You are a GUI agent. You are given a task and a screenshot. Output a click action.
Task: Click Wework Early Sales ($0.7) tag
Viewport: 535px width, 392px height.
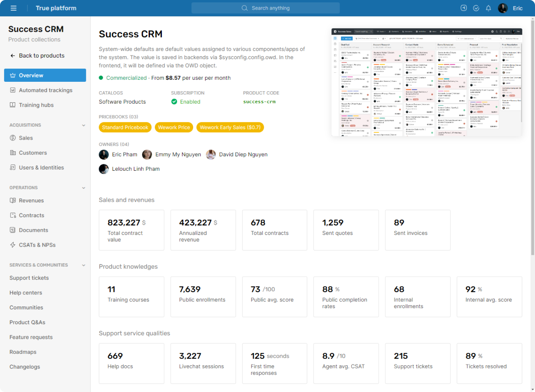click(230, 127)
